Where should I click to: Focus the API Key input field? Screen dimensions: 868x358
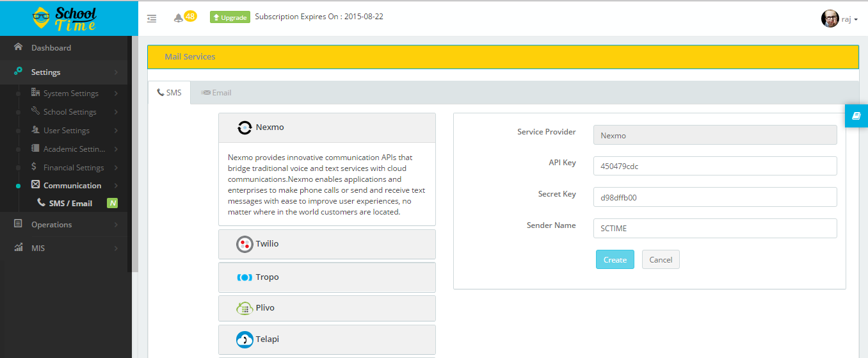[715, 166]
